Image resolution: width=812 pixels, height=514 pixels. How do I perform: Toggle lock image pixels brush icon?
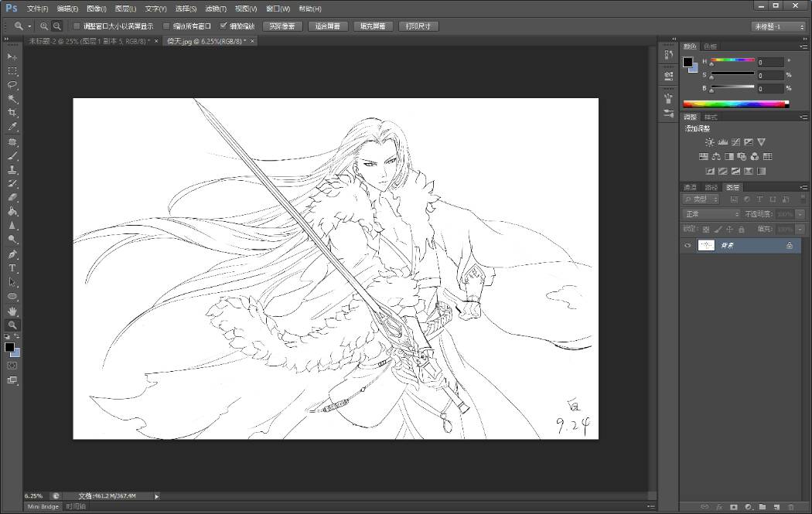pyautogui.click(x=718, y=230)
